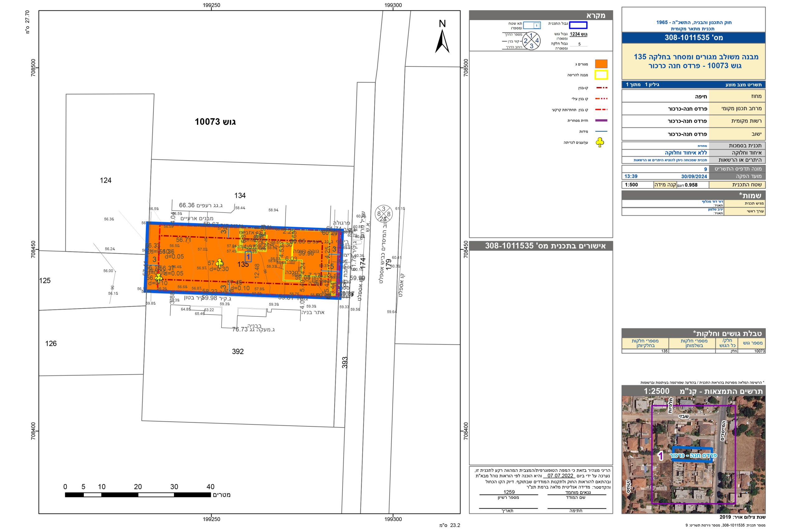Click the purple commercial frontage legend line
Viewport: 798px width, 532px height.
click(x=601, y=120)
